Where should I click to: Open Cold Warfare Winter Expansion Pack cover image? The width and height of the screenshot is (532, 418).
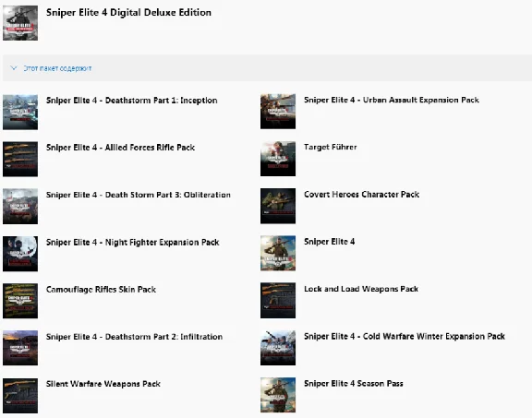[278, 348]
